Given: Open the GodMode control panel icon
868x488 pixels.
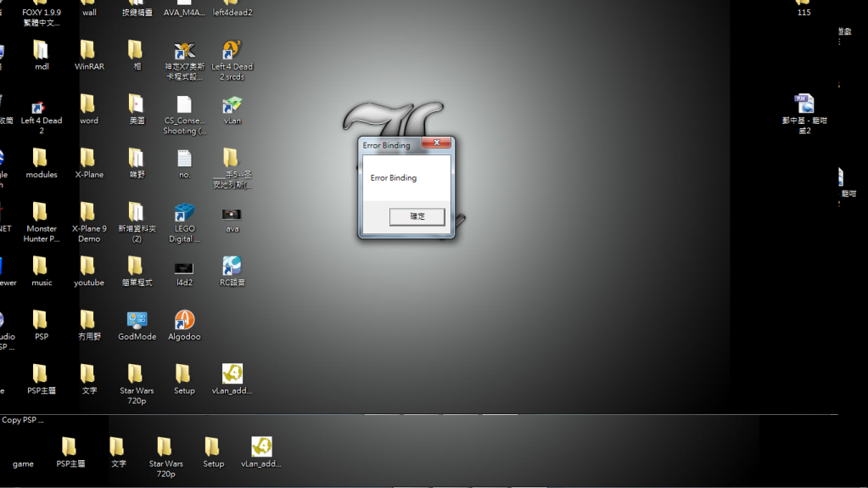Looking at the screenshot, I should (137, 321).
